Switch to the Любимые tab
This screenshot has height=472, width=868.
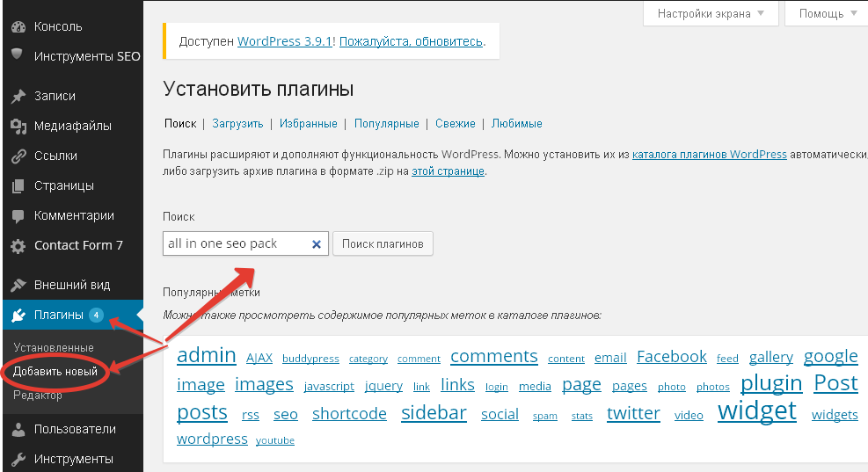point(516,123)
